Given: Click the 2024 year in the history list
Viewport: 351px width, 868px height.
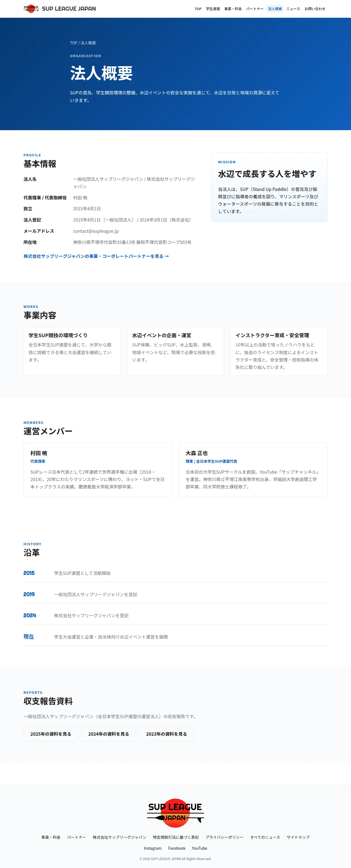Looking at the screenshot, I should (x=30, y=615).
